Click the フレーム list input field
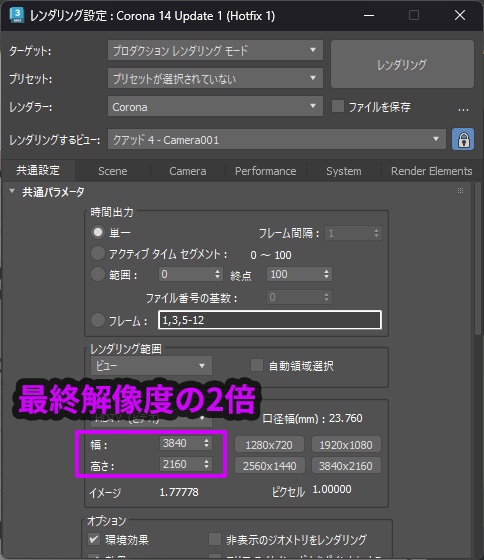This screenshot has height=560, width=484. pyautogui.click(x=270, y=320)
